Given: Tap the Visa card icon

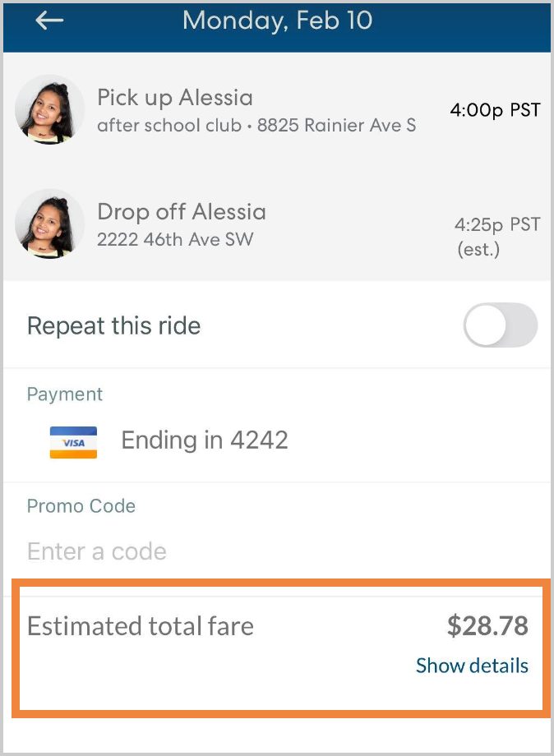Looking at the screenshot, I should (x=73, y=441).
